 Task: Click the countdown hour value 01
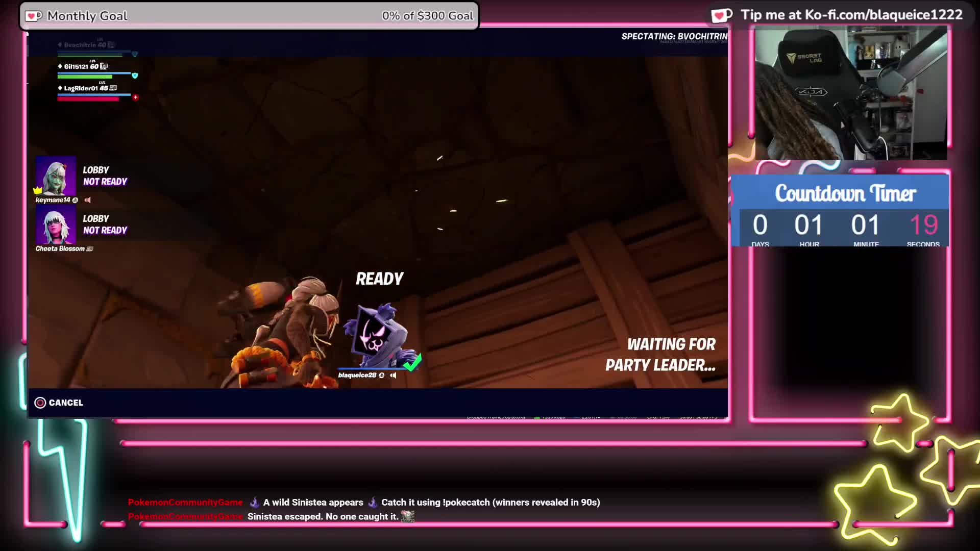click(x=808, y=225)
